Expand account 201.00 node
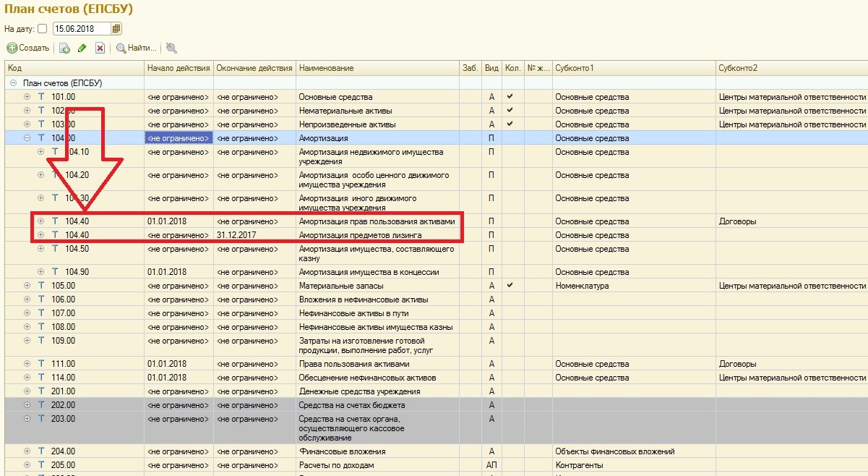Viewport: 868px width, 476px height. [x=27, y=391]
